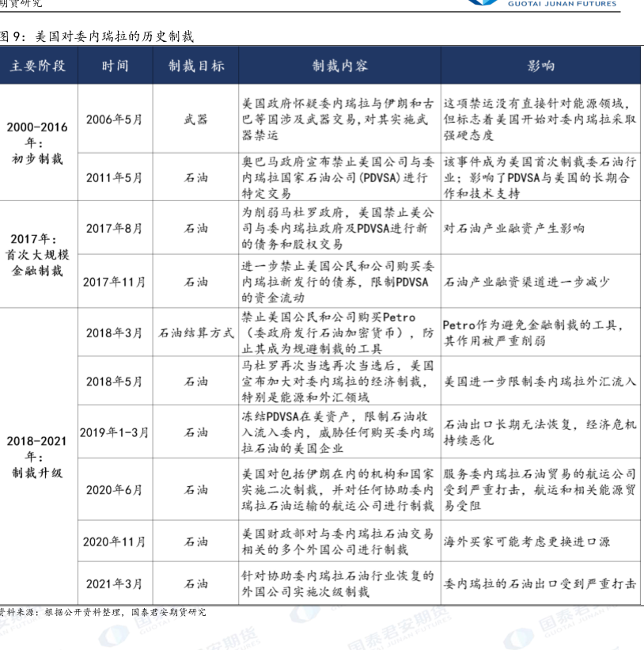Select the 主要阶段 column header
This screenshot has height=650, width=644.
coord(38,66)
